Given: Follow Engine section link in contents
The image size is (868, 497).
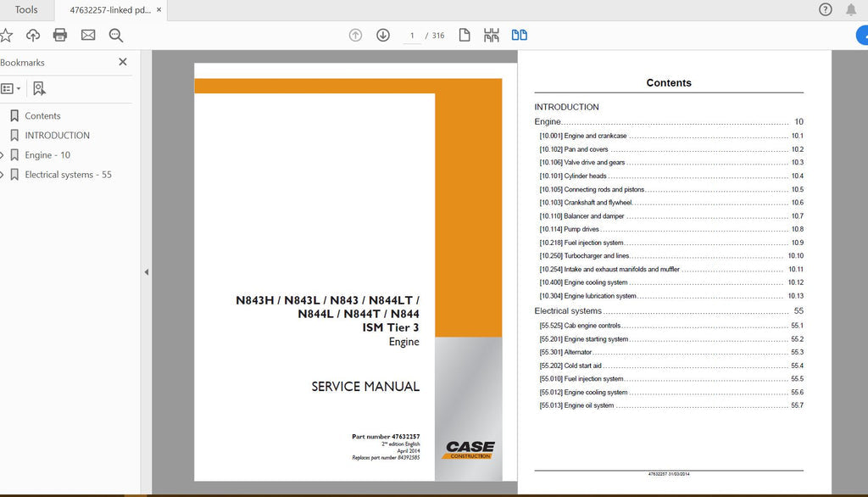Looking at the screenshot, I should (669, 122).
